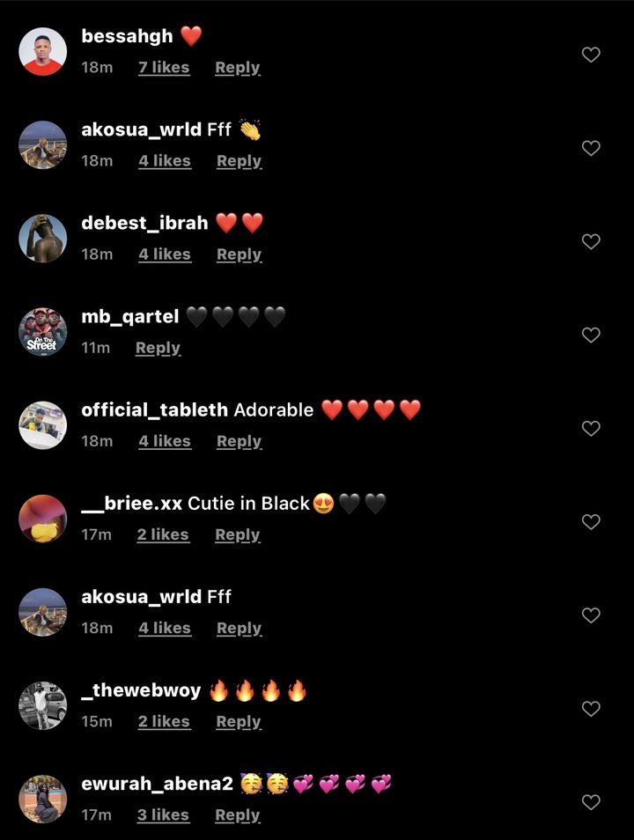This screenshot has width=634, height=840.
Task: Like ewurah_abena2's comment
Action: (591, 802)
